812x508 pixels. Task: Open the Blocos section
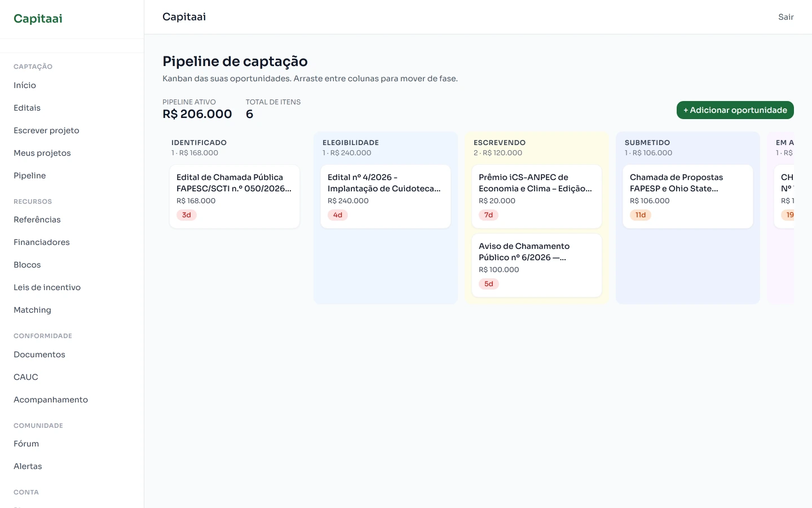27,265
